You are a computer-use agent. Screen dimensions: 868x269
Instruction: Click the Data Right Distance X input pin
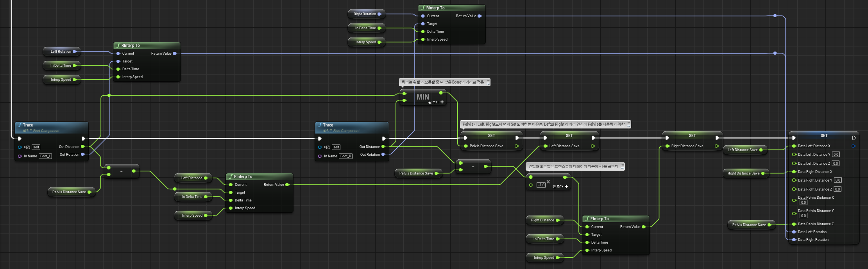tap(794, 172)
